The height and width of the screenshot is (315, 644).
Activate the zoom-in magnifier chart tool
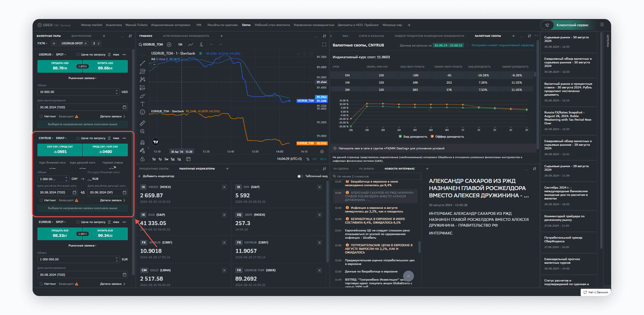tap(143, 131)
